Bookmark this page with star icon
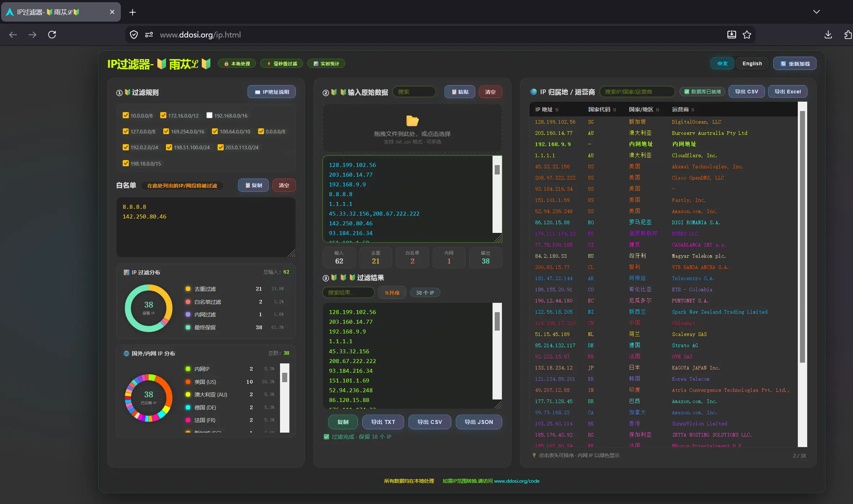This screenshot has width=853, height=504. pos(747,35)
